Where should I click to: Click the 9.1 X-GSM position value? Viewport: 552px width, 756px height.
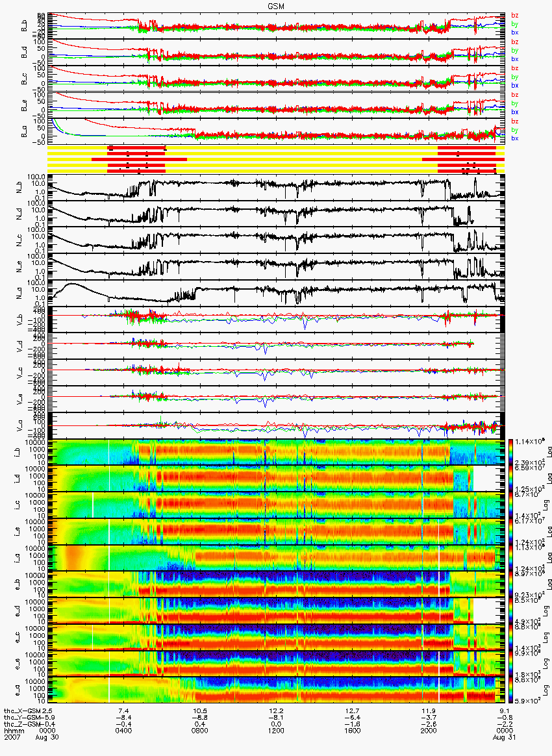click(505, 711)
